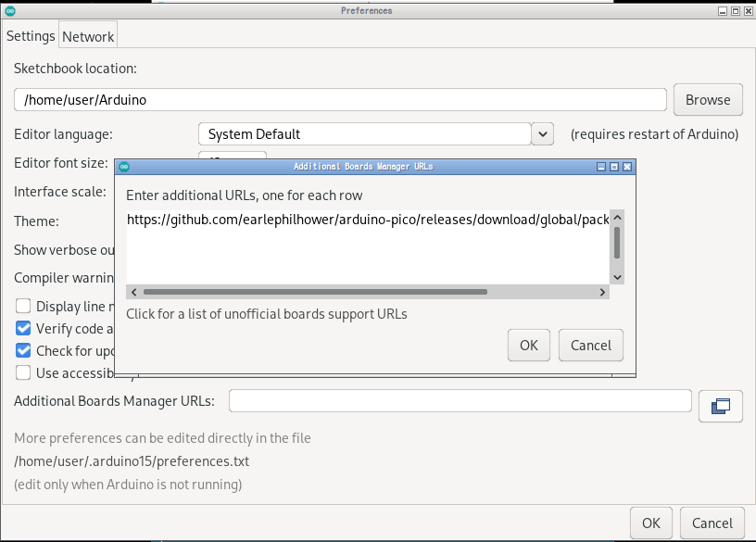Image resolution: width=756 pixels, height=542 pixels.
Task: Close the Additional Boards Manager URLs dialog
Action: coord(627,167)
